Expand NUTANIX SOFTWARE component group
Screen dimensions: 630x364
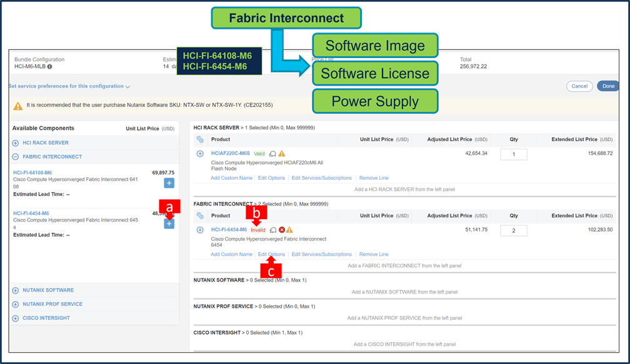pyautogui.click(x=15, y=290)
